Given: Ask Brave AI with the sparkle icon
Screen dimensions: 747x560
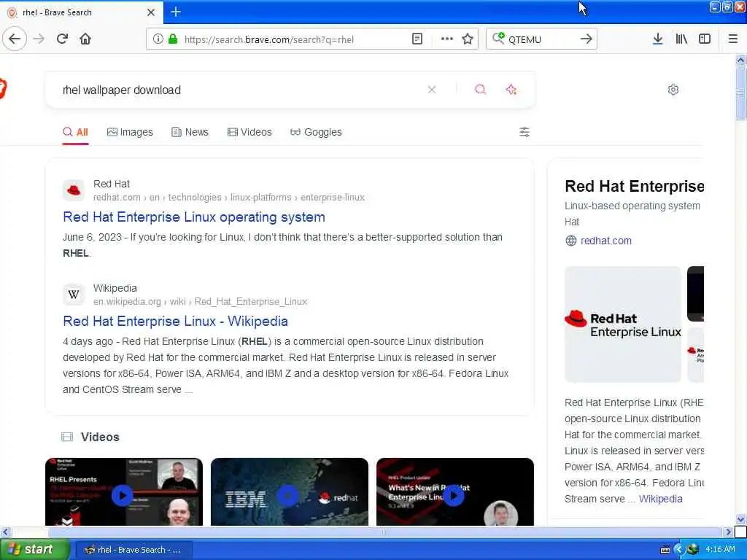Looking at the screenshot, I should tap(511, 90).
